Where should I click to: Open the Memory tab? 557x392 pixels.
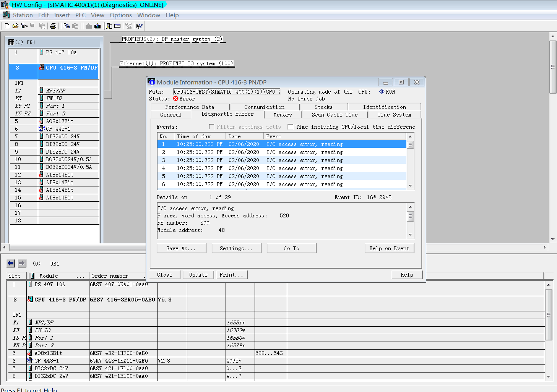[x=283, y=115]
